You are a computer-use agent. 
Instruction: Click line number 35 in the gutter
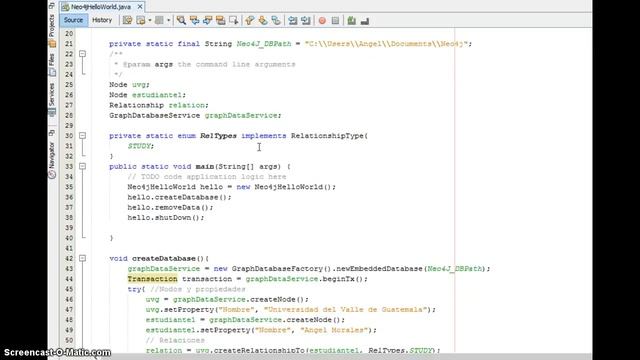[69, 187]
